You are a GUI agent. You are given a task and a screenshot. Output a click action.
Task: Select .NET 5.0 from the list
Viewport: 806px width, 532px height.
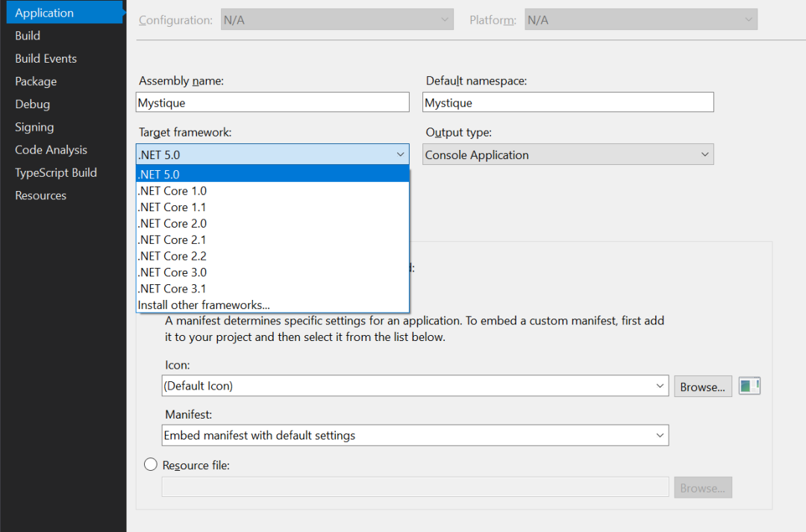[272, 175]
